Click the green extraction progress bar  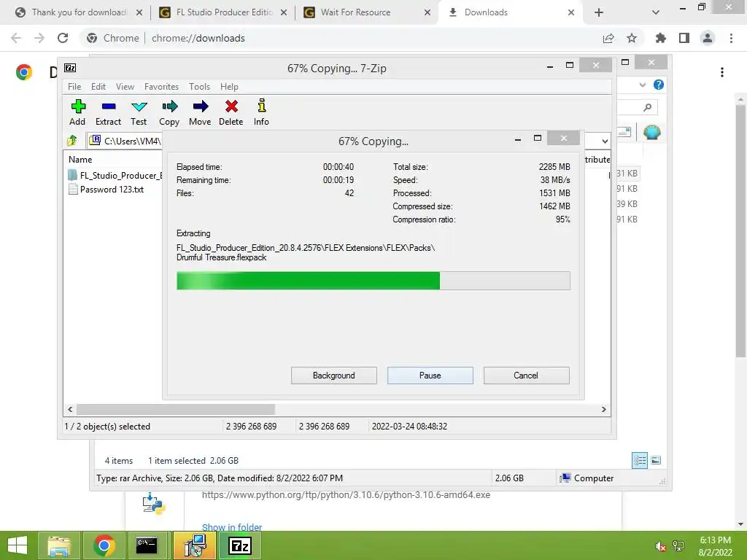click(x=373, y=281)
